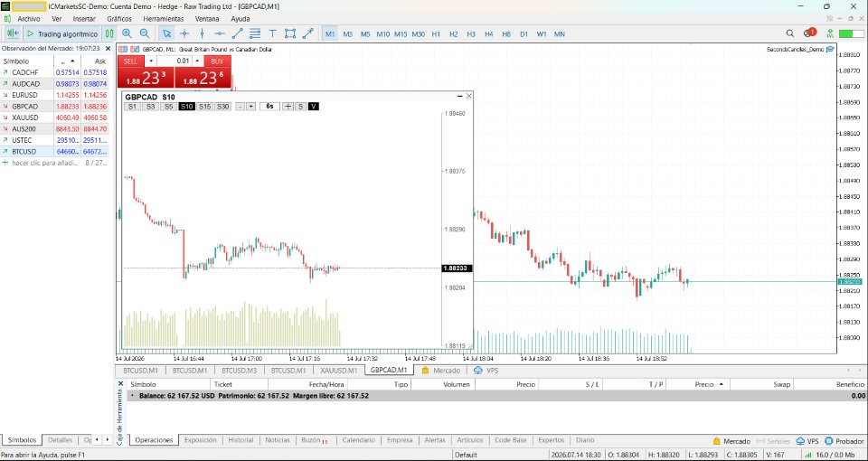Screen dimensions: 868x461
Task: Open the search magnifier in toolbar
Action: coord(790,33)
